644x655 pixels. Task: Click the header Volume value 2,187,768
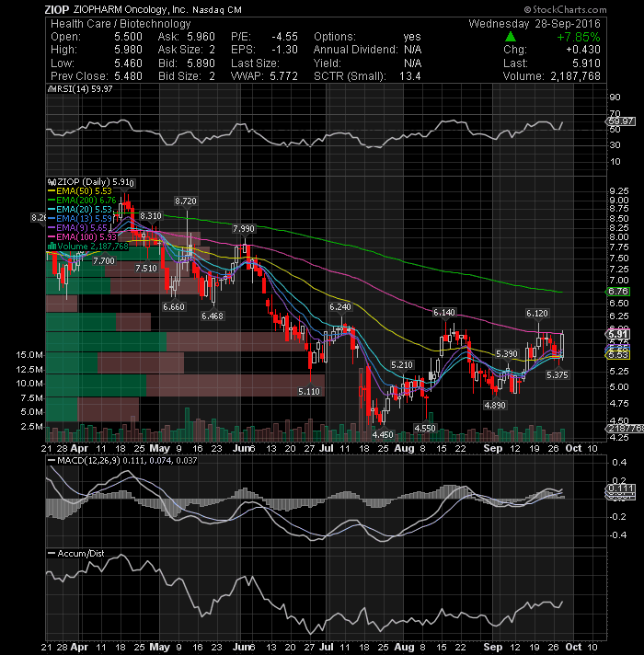576,76
